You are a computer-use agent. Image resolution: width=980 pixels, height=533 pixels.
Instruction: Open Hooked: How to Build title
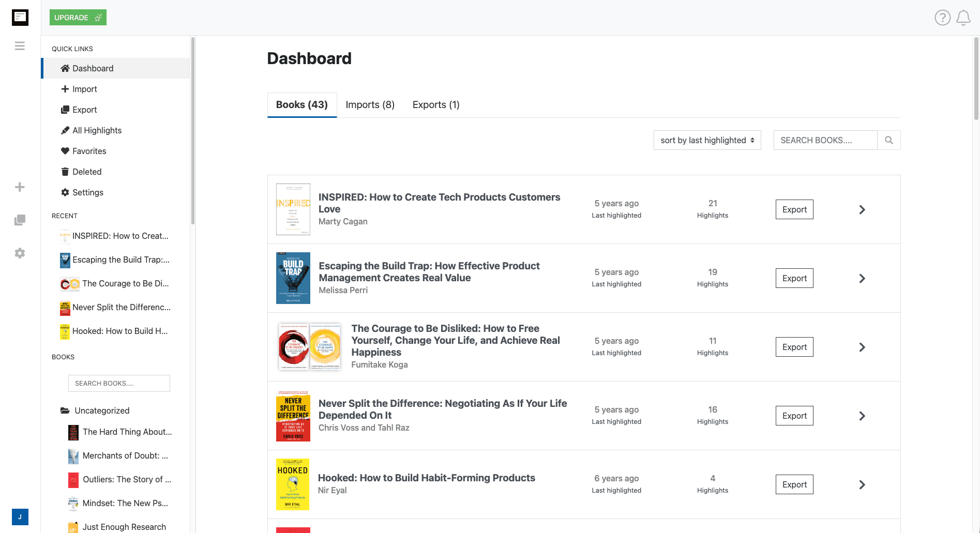[x=427, y=478]
